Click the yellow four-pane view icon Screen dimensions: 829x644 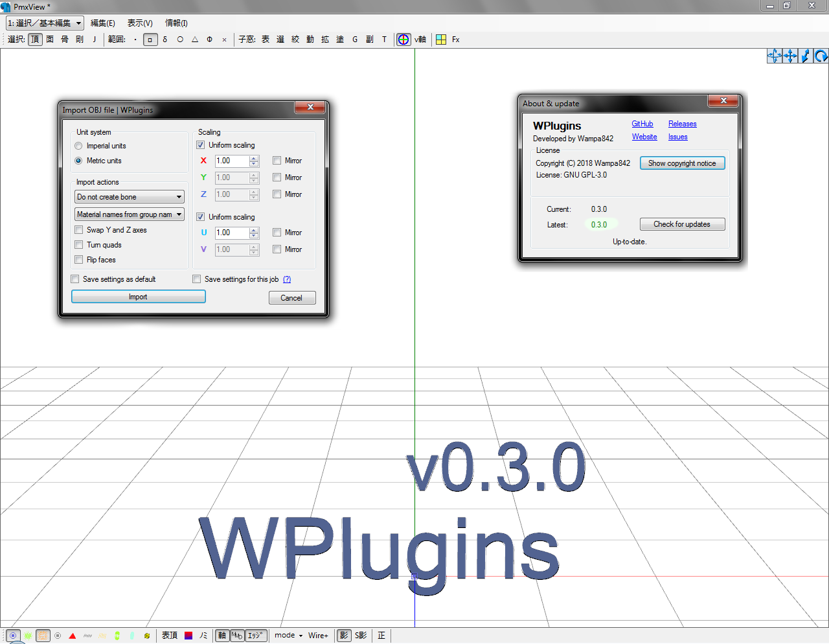point(441,40)
